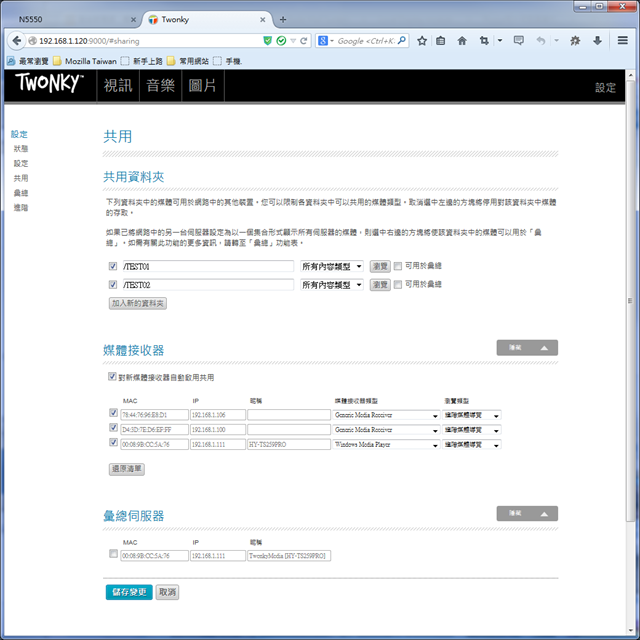This screenshot has width=640, height=640.
Task: Open receiver type dropdown for 192.168.1.106
Action: pyautogui.click(x=386, y=415)
